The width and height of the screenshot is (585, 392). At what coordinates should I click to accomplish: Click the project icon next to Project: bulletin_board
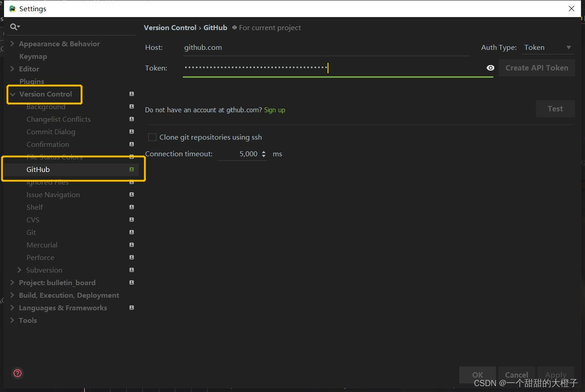coord(132,282)
